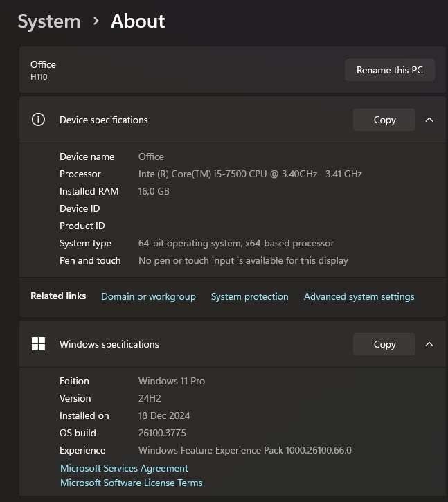The width and height of the screenshot is (448, 502).
Task: Click the Edition label
Action: pyautogui.click(x=74, y=381)
